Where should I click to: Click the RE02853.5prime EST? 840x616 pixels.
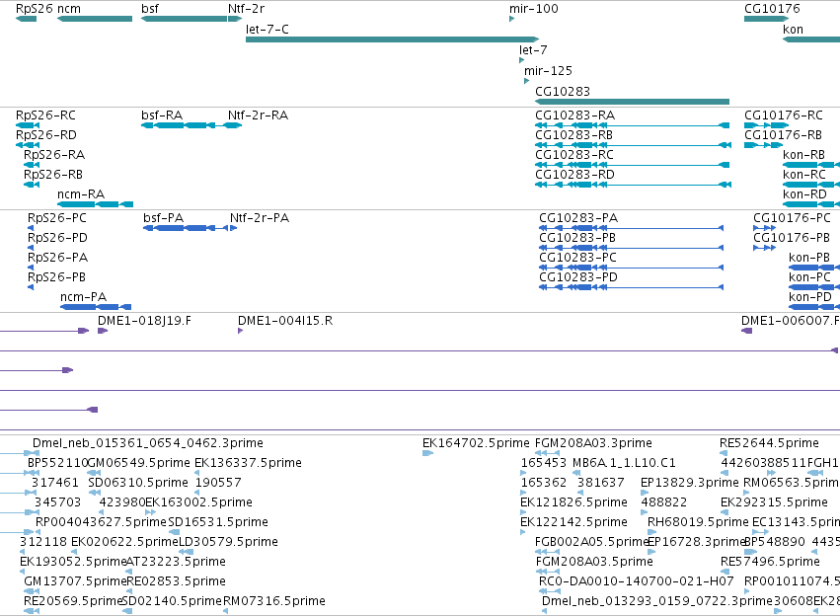129,591
